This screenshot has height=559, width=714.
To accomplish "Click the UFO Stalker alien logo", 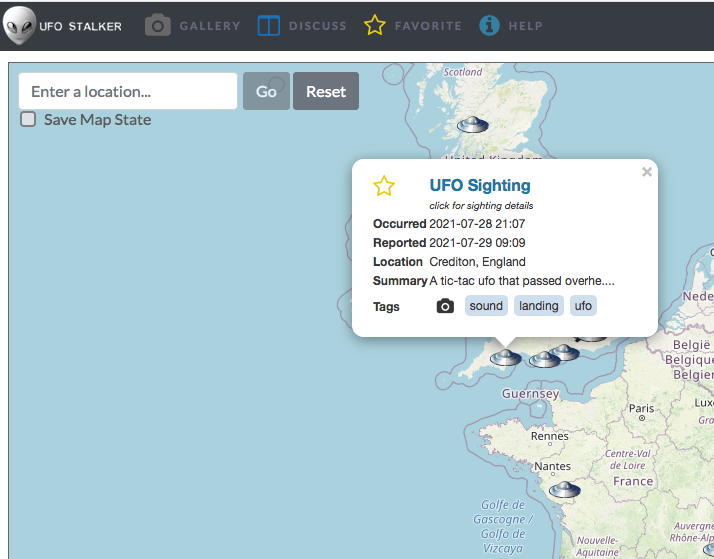I will 18,26.
